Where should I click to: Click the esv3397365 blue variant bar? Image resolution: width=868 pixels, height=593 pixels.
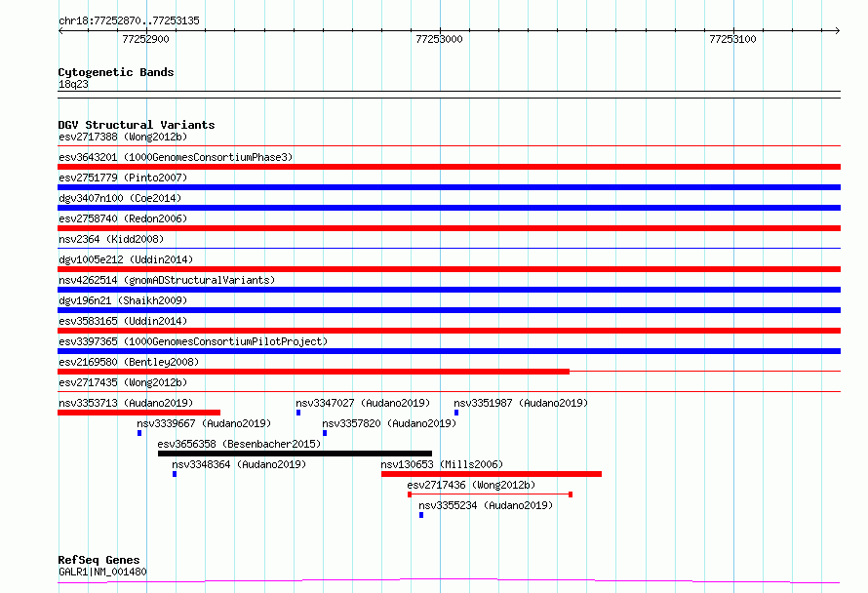click(449, 351)
